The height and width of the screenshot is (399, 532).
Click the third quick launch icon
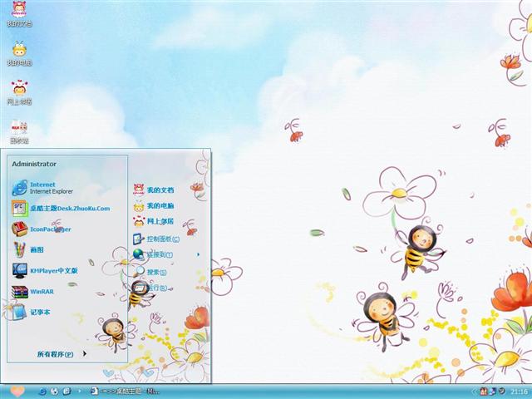[66, 392]
